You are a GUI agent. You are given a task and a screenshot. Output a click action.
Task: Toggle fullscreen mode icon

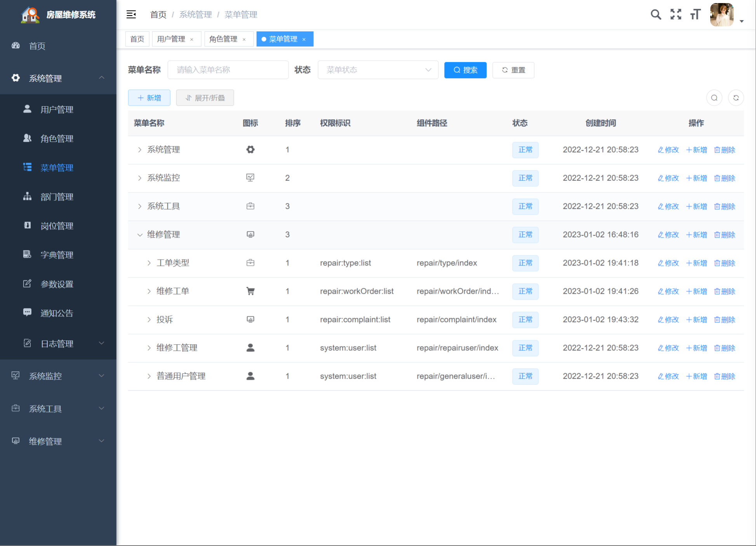(x=676, y=15)
